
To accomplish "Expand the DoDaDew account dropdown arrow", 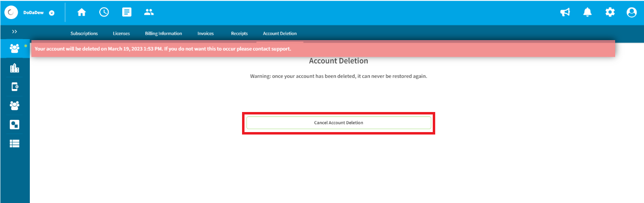I will pos(52,13).
